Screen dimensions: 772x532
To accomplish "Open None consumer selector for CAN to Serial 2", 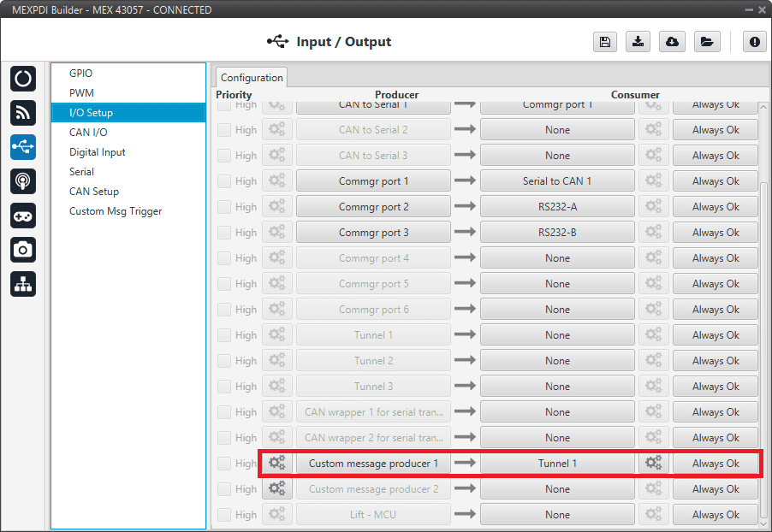I will pyautogui.click(x=557, y=129).
